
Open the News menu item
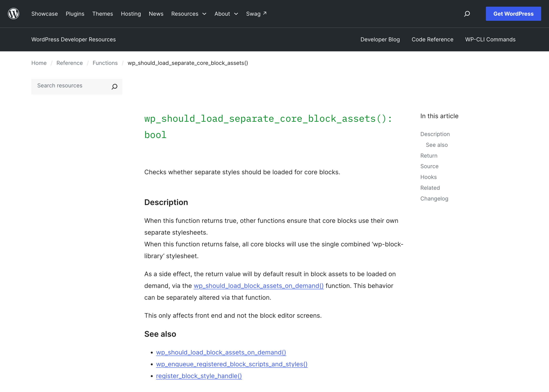pos(156,14)
